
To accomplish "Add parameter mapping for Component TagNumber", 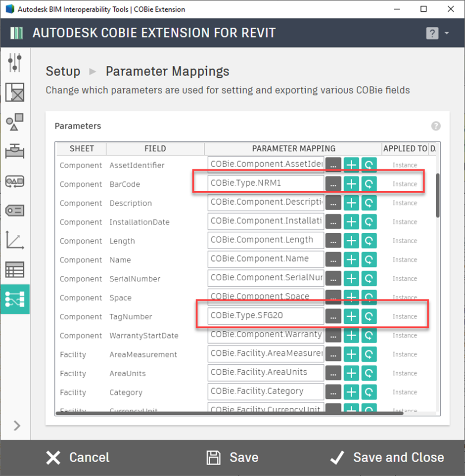I will pyautogui.click(x=351, y=316).
